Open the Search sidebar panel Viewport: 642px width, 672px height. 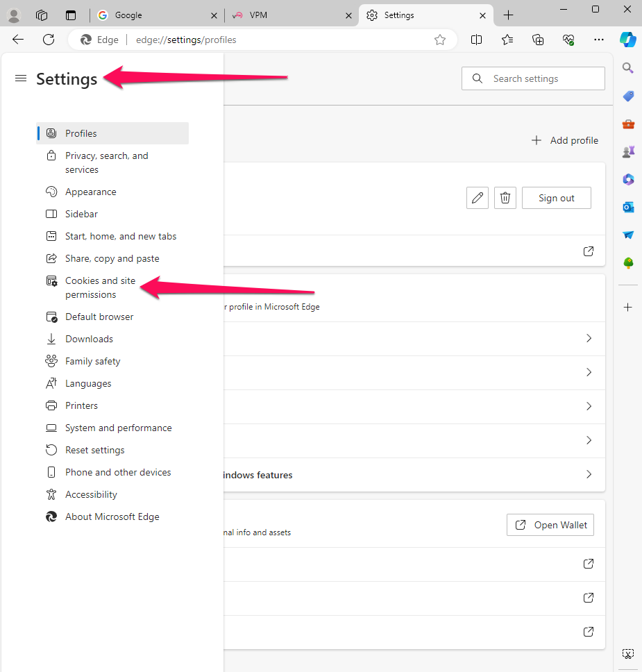click(628, 68)
